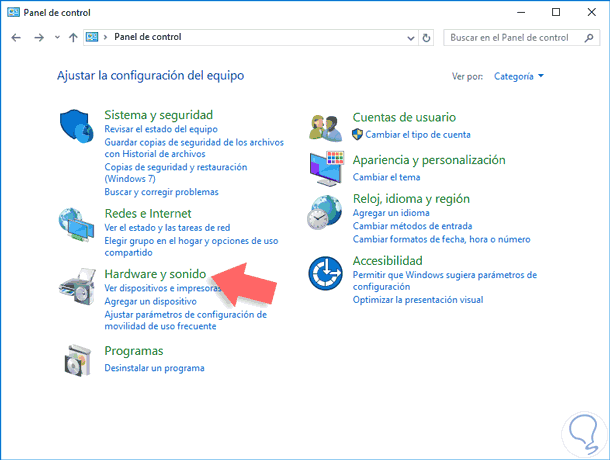Open Buscar y corregir problemas
Viewport: 610px width, 460px height.
click(161, 192)
